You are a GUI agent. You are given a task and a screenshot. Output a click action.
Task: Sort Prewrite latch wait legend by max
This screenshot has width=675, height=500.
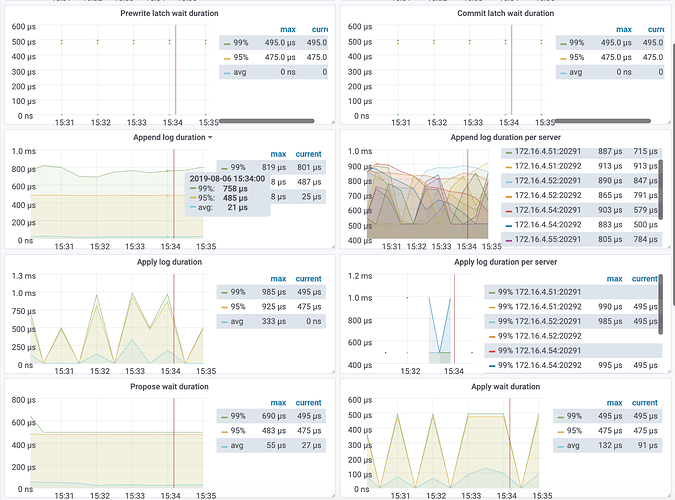click(288, 30)
